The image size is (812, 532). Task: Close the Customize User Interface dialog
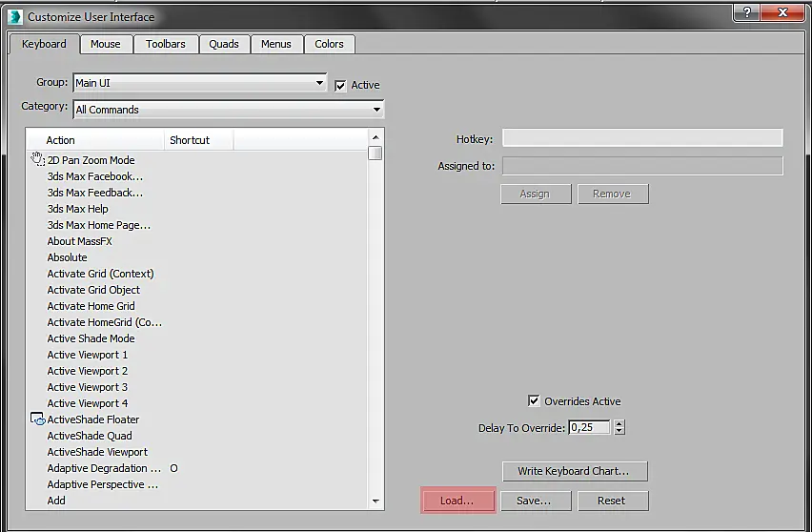coord(782,12)
